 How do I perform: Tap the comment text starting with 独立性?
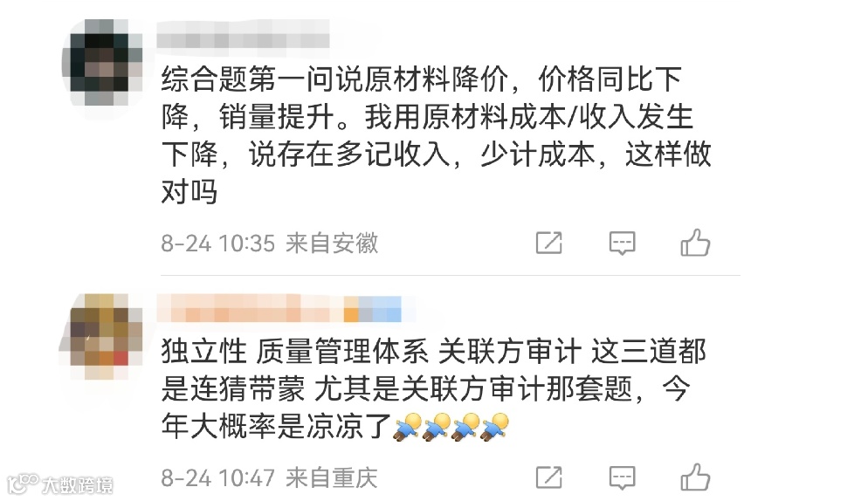434,389
